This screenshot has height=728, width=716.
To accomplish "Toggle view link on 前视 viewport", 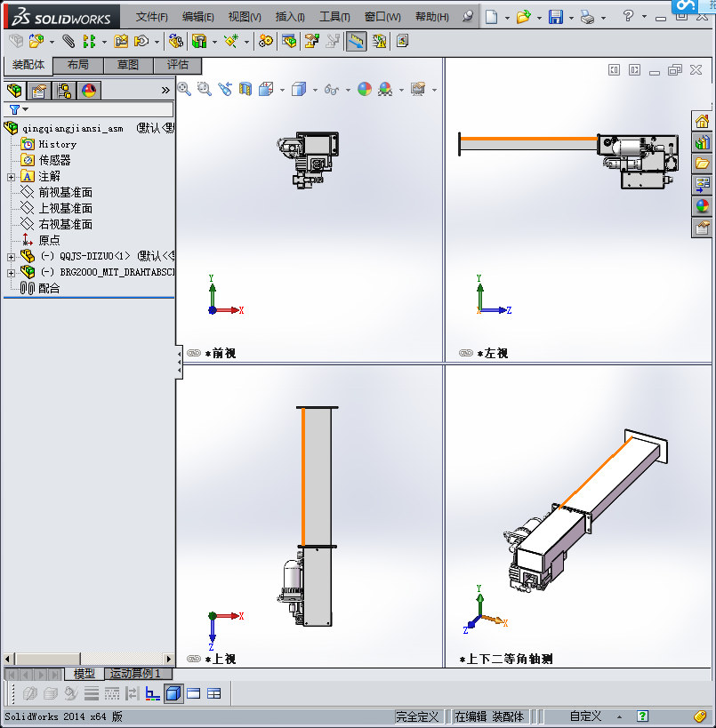I will [x=193, y=353].
